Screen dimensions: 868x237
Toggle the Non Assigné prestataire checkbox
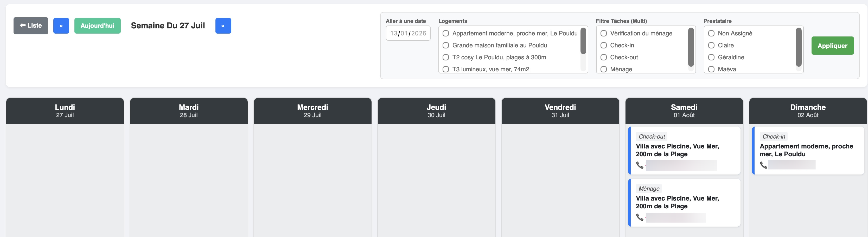pos(711,33)
